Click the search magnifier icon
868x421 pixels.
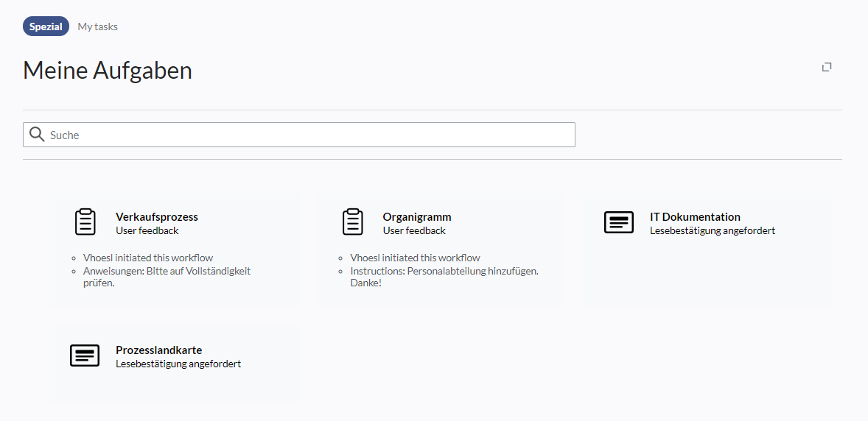point(37,135)
